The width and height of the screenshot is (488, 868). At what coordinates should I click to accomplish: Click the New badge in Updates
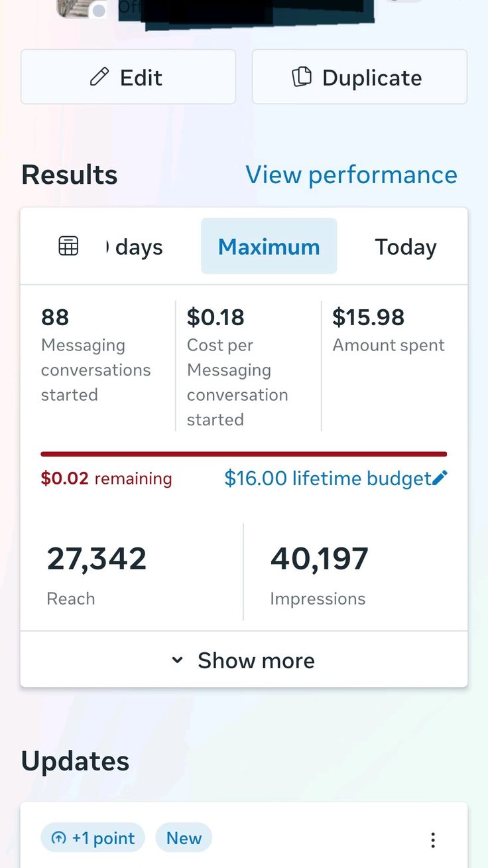click(184, 838)
